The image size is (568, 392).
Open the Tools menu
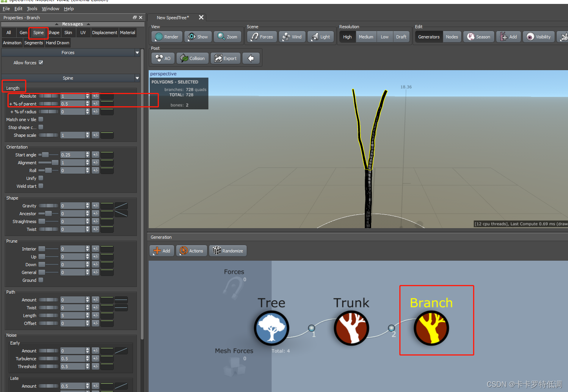tap(32, 9)
